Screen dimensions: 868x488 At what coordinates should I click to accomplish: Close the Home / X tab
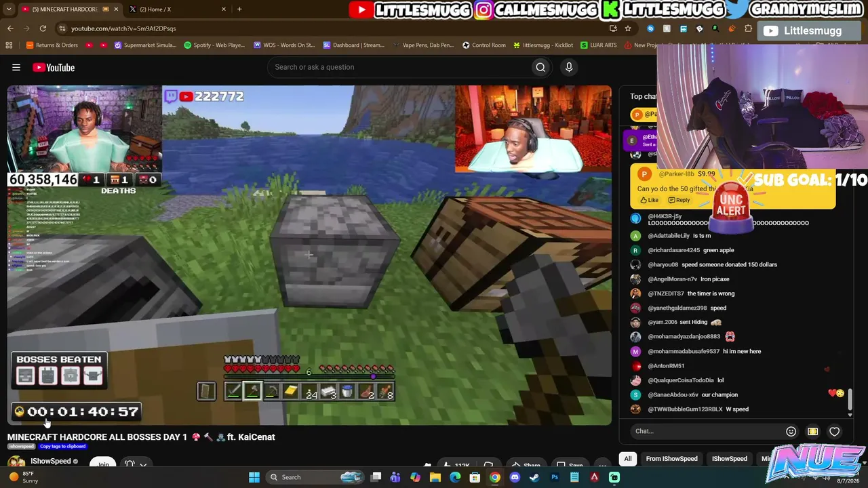pos(224,9)
